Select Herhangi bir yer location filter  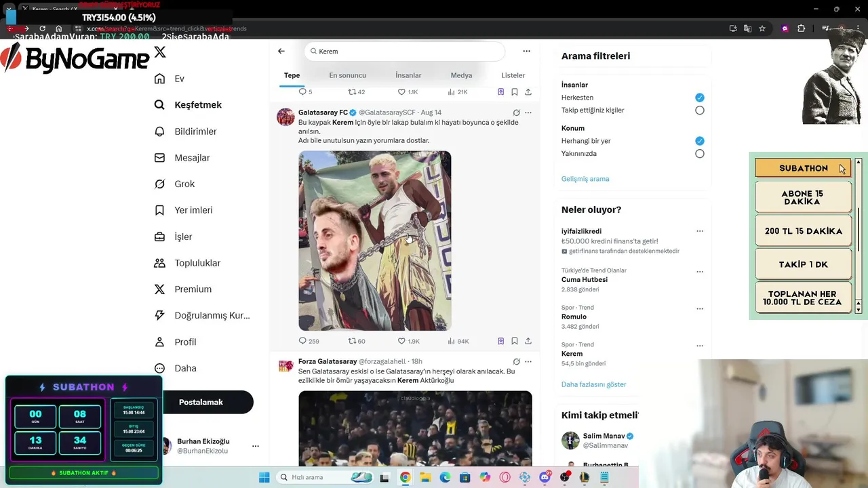click(699, 141)
